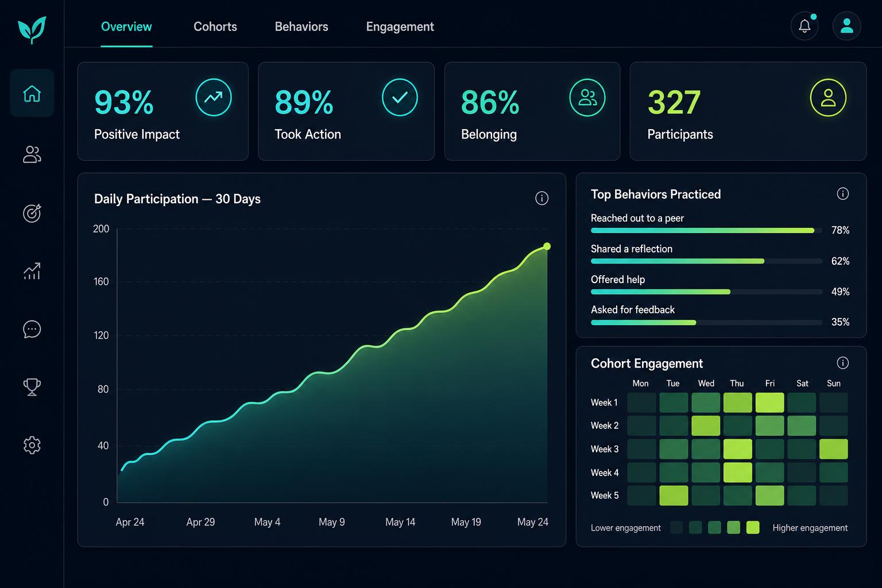882x588 pixels.
Task: Show info for Daily Participation chart
Action: (x=542, y=198)
